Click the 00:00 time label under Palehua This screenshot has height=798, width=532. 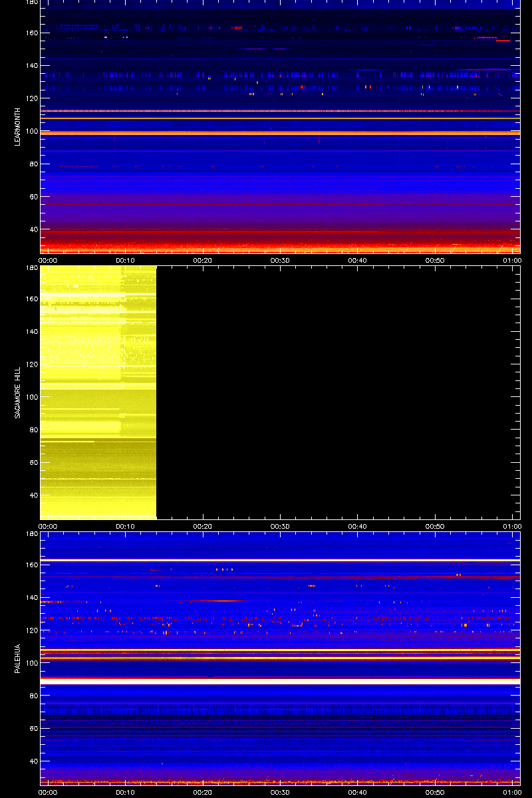(x=48, y=792)
